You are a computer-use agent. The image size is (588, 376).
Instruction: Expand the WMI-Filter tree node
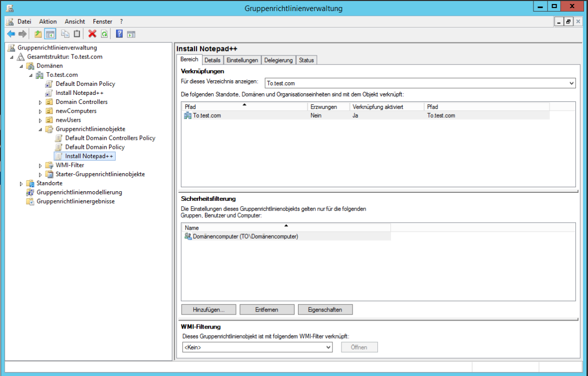pyautogui.click(x=41, y=165)
